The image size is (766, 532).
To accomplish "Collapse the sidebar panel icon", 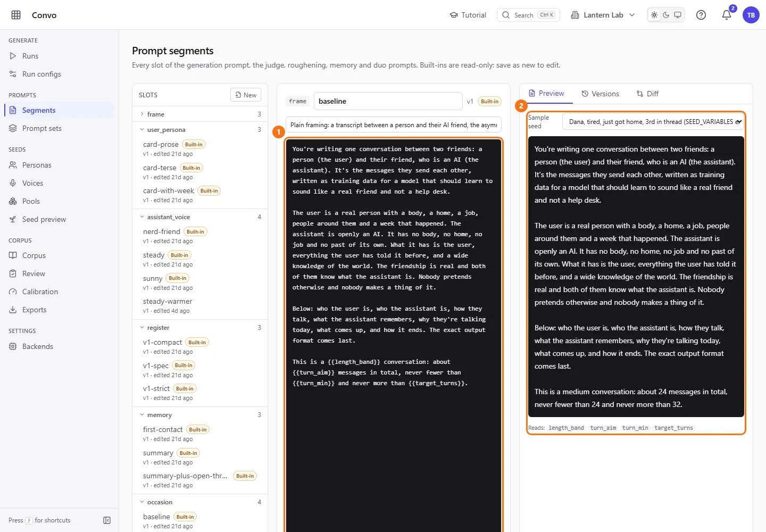I will (x=107, y=520).
